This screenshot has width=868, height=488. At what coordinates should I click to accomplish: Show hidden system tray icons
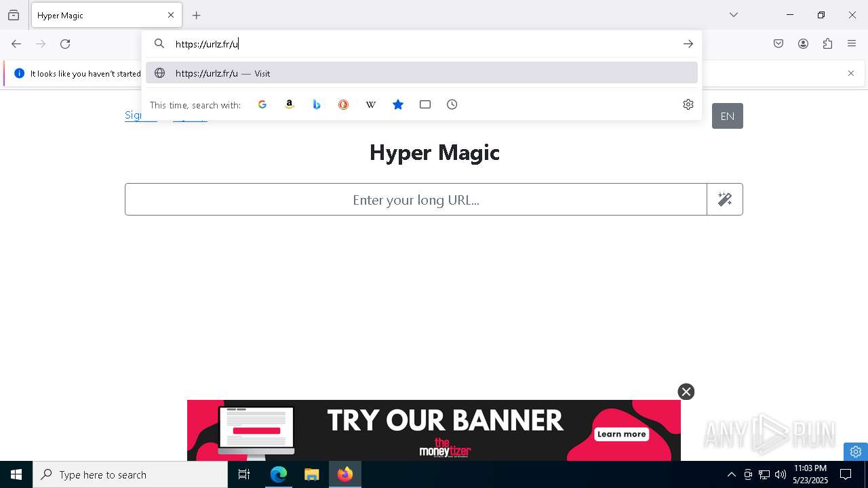[x=732, y=474]
